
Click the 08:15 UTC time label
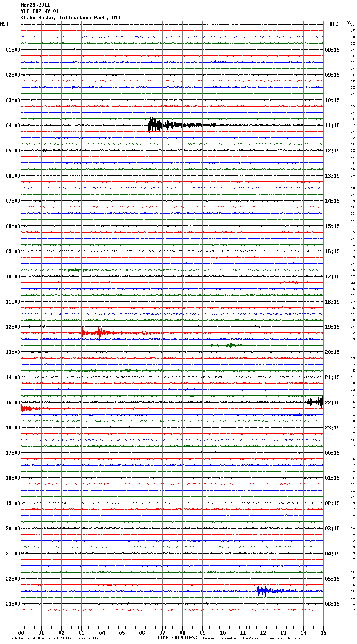tap(332, 50)
